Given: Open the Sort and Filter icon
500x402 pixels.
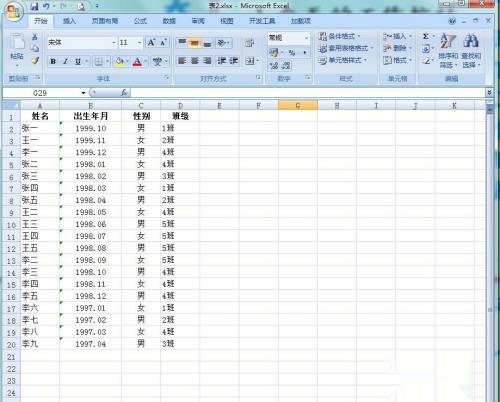Looking at the screenshot, I should (448, 42).
